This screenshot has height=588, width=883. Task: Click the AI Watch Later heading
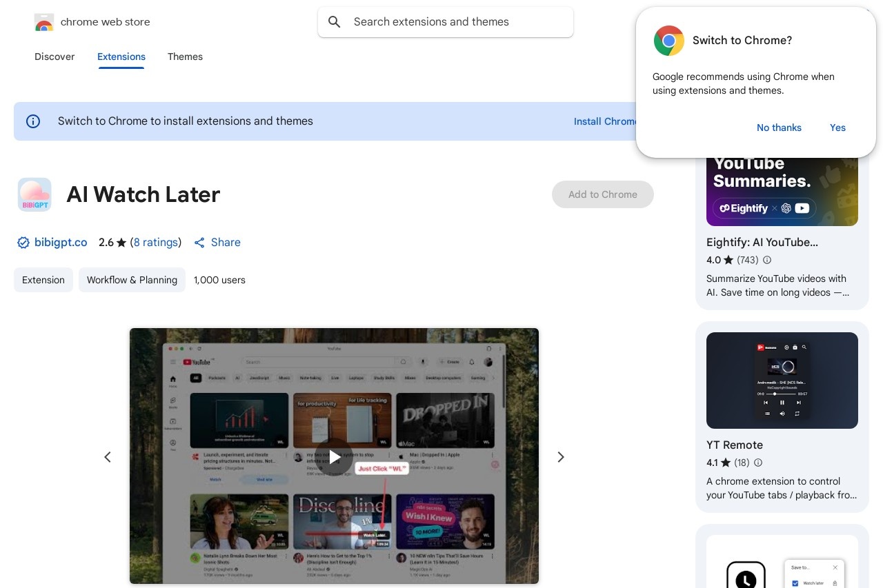[x=143, y=194]
